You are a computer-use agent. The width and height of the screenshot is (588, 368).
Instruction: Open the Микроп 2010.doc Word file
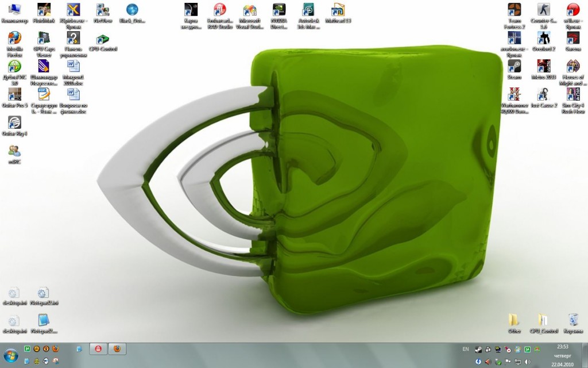(x=73, y=72)
